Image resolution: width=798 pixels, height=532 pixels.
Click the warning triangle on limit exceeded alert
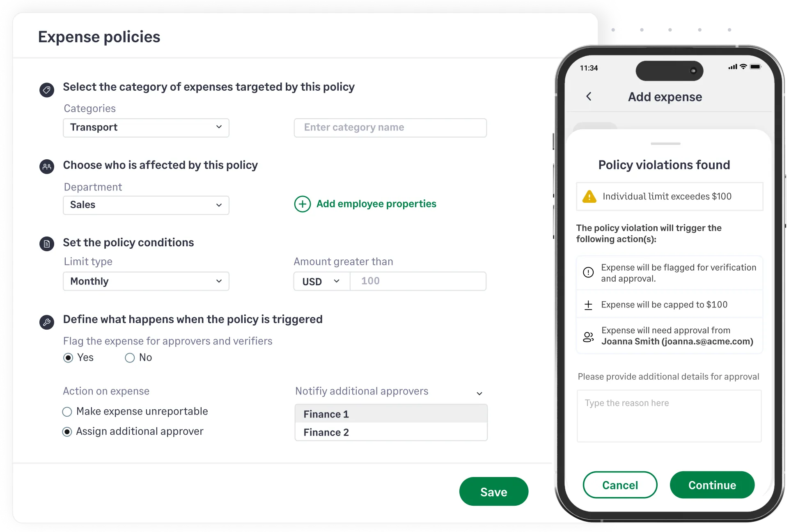point(590,197)
